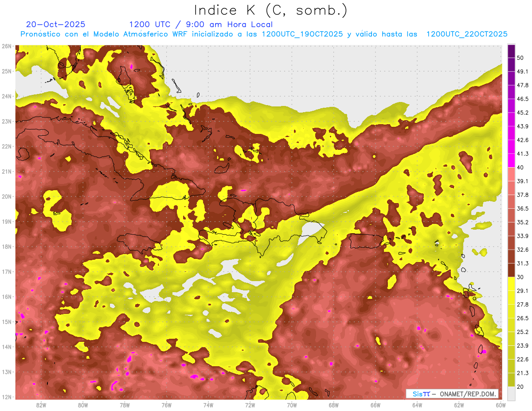
Task: Click the 1200UTC_19OCT2025 initialization timestamp
Action: point(302,34)
